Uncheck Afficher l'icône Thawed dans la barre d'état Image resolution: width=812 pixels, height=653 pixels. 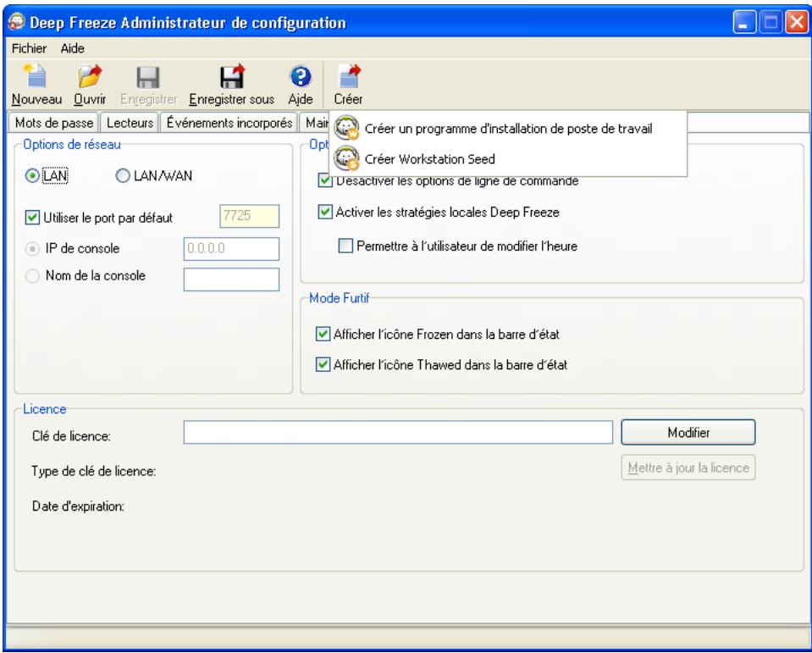click(323, 364)
